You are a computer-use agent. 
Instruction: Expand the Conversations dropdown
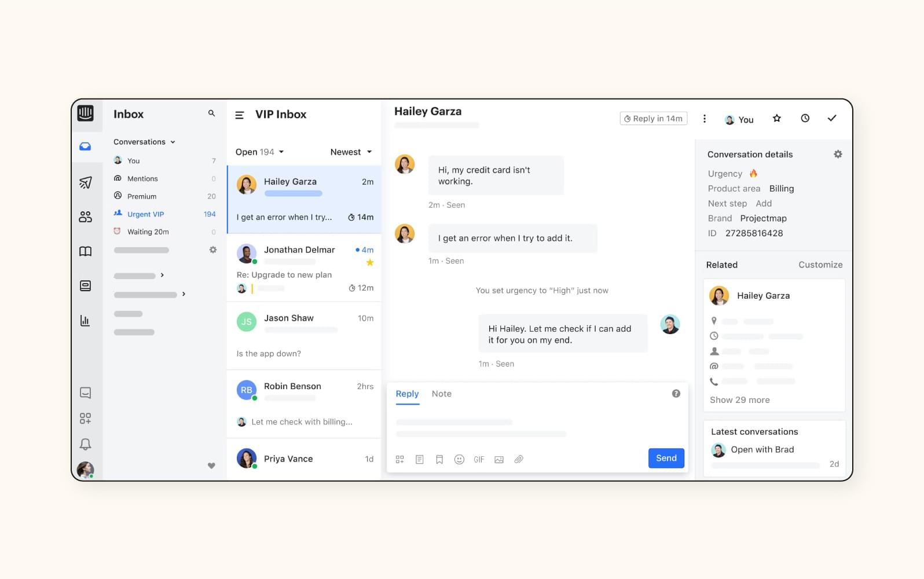pos(144,142)
